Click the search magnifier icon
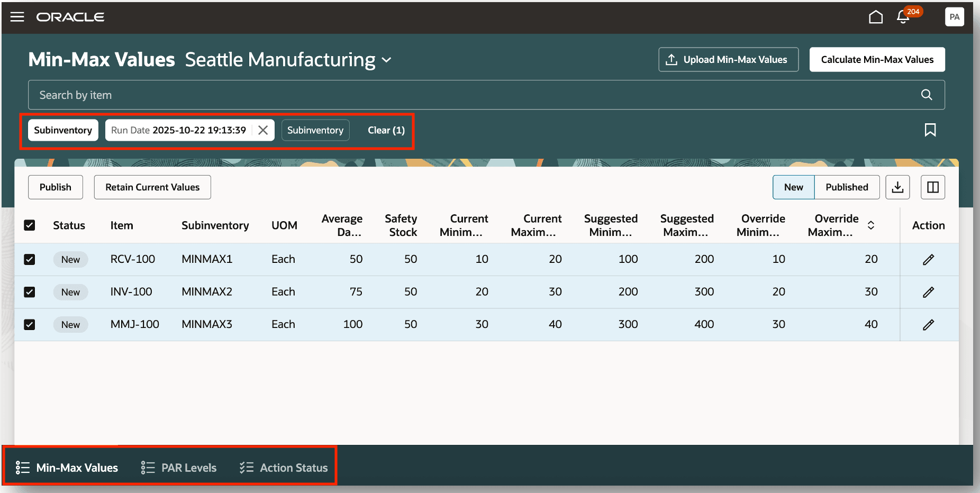 pos(927,95)
